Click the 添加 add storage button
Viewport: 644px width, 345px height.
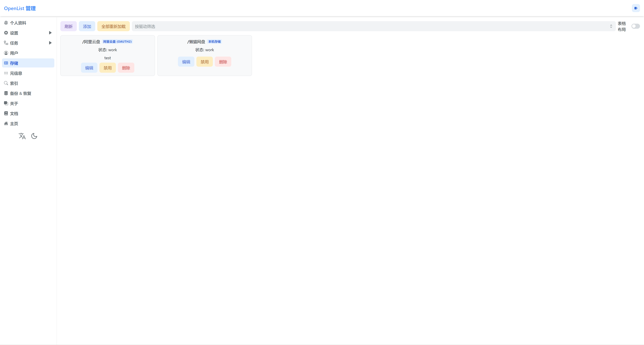click(x=87, y=26)
